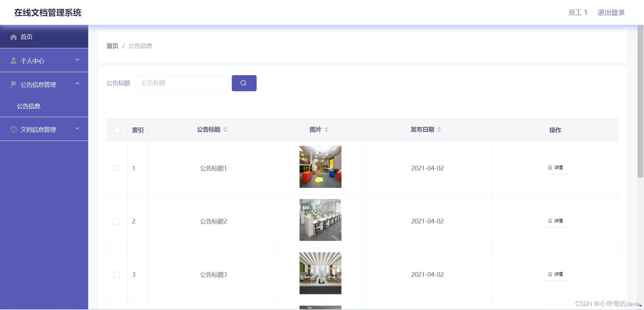
Task: Click the 公告标题2 cell
Action: [214, 221]
